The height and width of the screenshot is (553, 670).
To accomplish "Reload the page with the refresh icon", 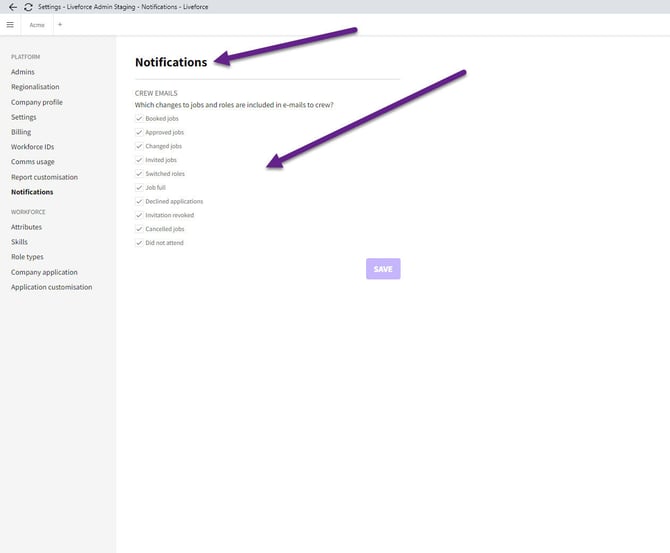I will click(x=28, y=7).
